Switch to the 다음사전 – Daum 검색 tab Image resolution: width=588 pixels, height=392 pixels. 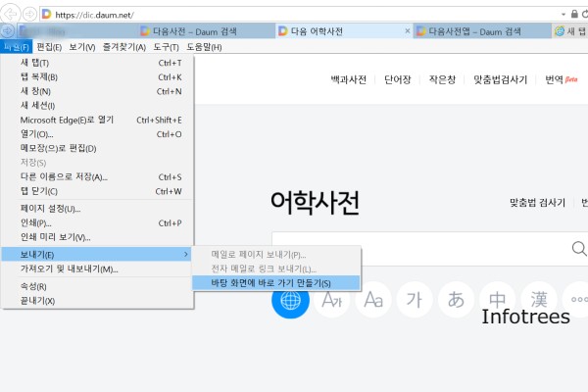(205, 31)
